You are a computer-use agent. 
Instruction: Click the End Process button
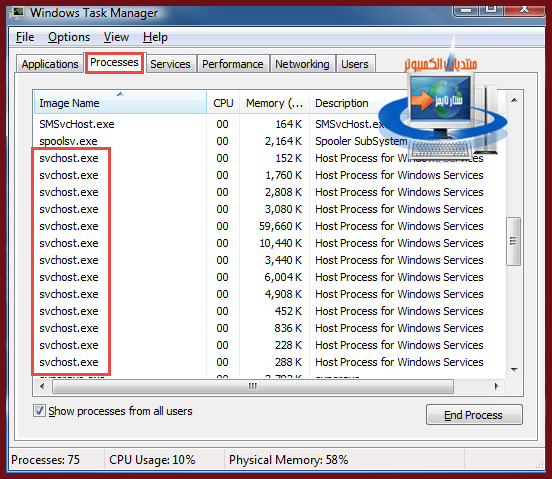[474, 415]
